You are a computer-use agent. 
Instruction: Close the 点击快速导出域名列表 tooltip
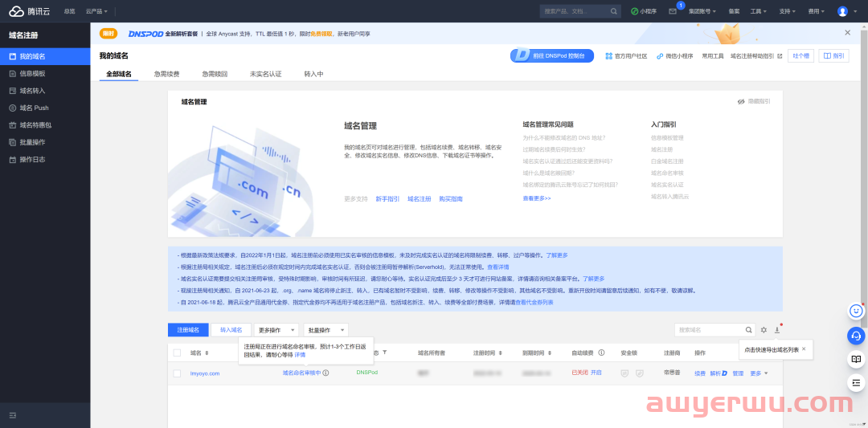click(x=803, y=349)
